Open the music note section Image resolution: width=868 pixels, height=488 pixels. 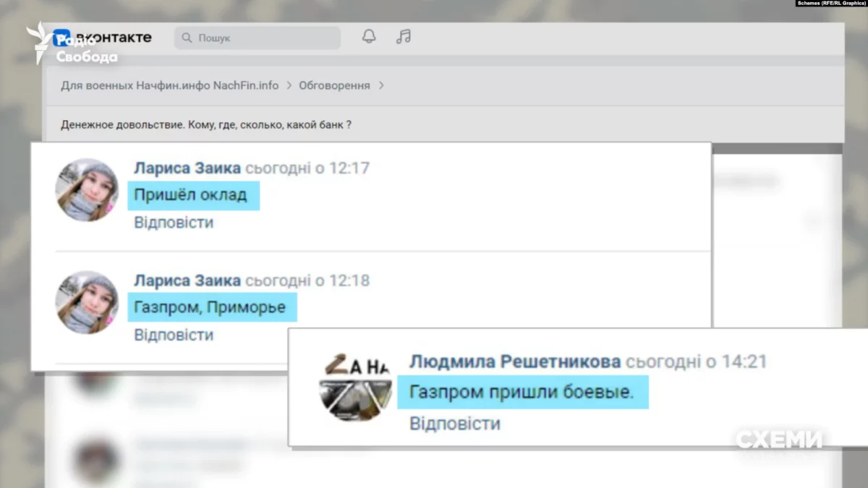coord(404,37)
